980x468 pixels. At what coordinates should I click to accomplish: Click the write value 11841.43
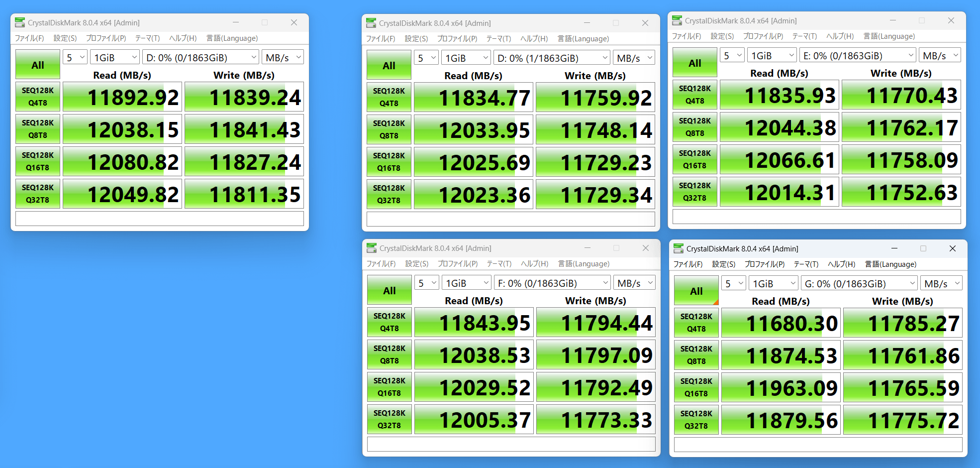tap(244, 129)
